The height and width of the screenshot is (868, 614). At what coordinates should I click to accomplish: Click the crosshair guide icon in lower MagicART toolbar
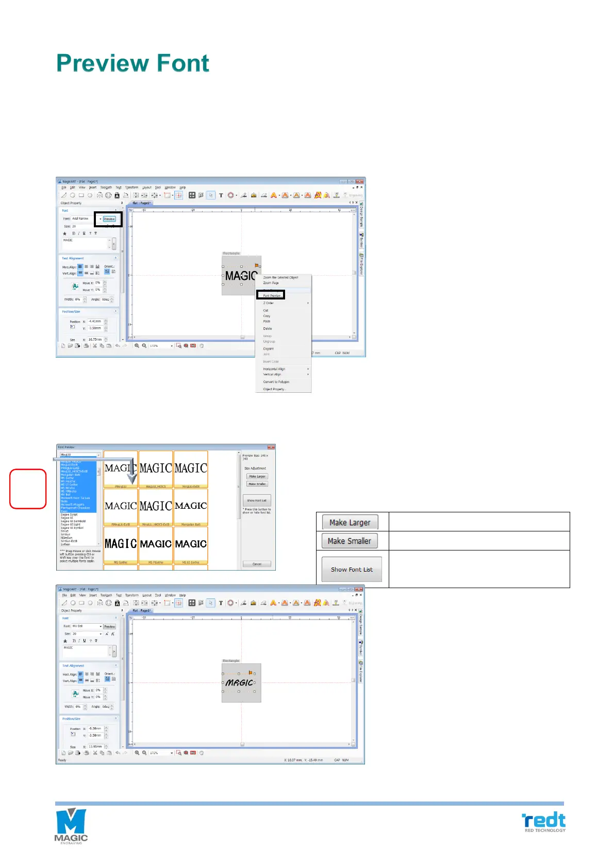[x=178, y=603]
